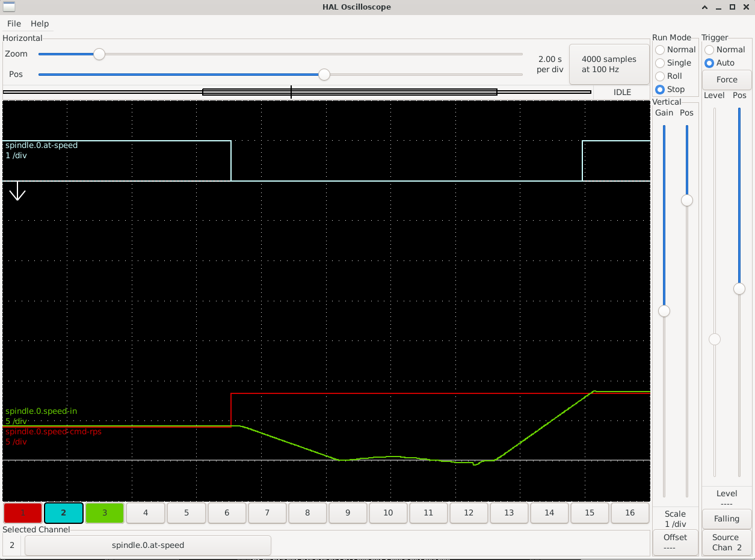Click the vertical Pos slider handle
Image resolution: width=755 pixels, height=560 pixels.
pos(686,200)
